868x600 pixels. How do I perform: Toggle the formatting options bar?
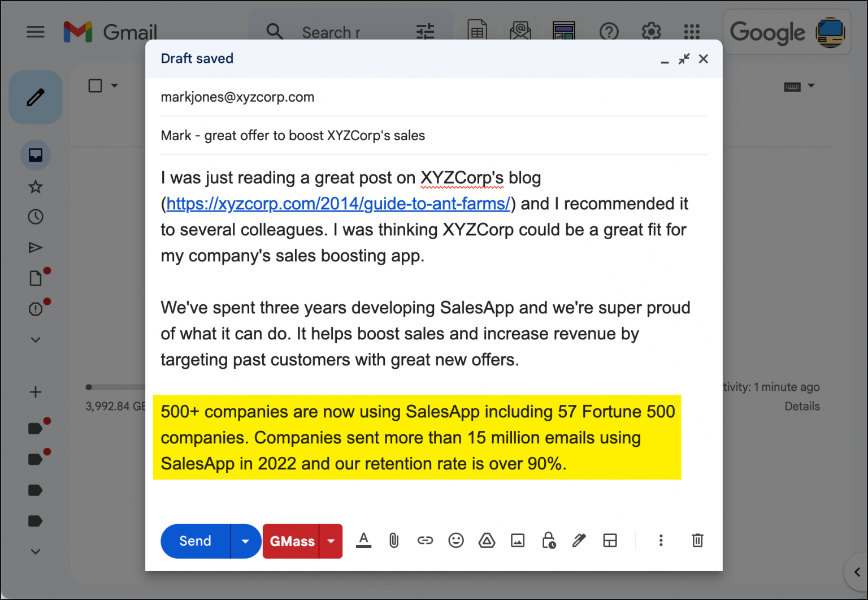[363, 541]
